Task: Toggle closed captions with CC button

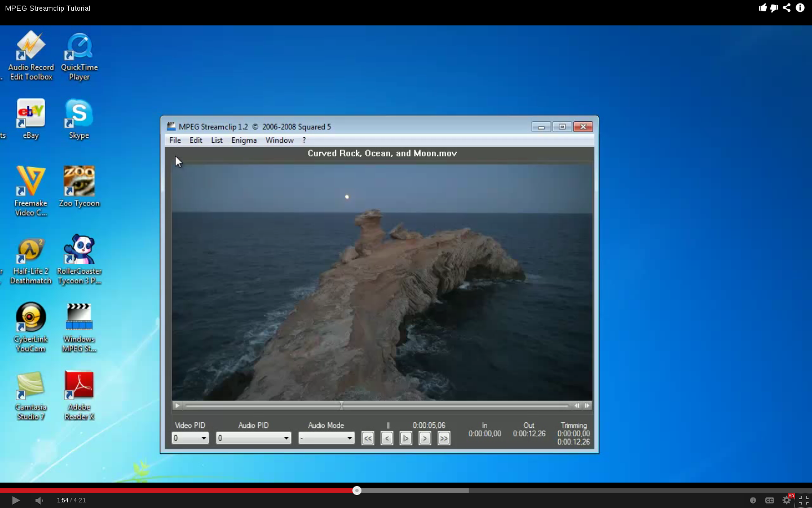Action: [769, 500]
